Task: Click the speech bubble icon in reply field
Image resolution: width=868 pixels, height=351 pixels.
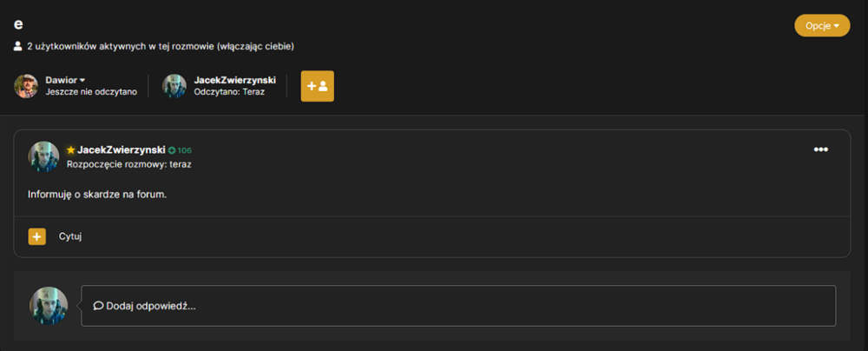Action: point(99,306)
